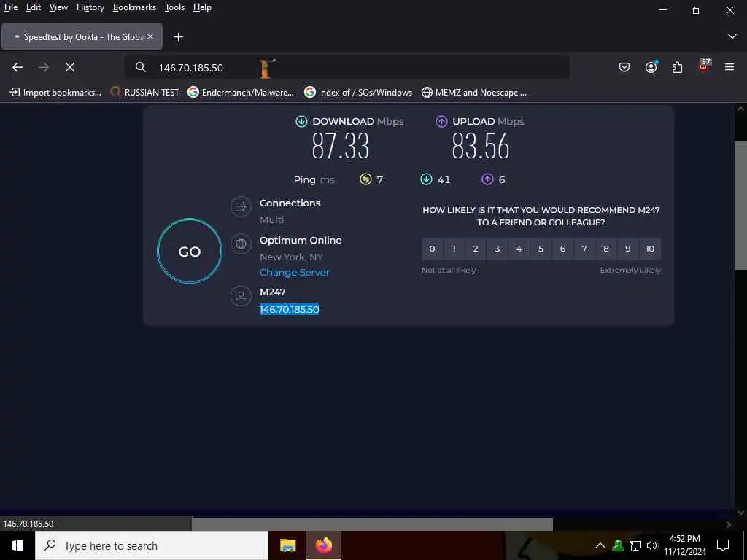This screenshot has width=747, height=560.
Task: Click the horizontal scrollbar thumb
Action: click(372, 524)
